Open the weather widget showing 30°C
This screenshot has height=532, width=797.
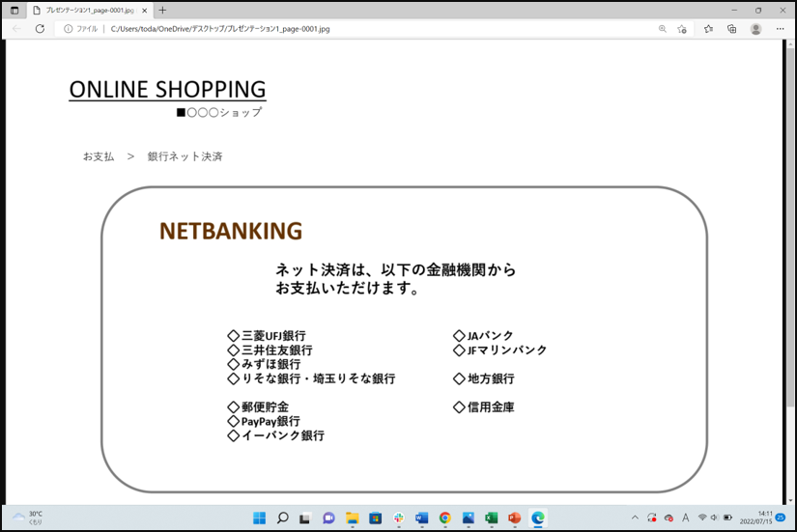[28, 518]
